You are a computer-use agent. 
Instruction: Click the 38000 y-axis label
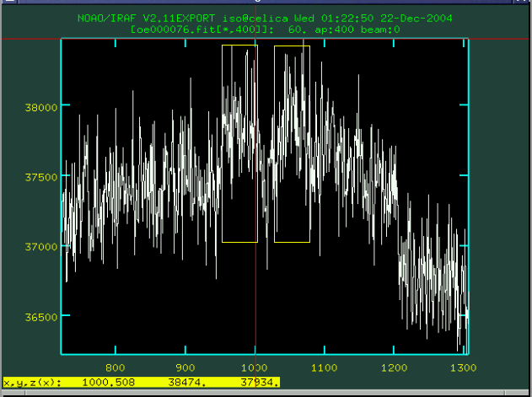(41, 108)
